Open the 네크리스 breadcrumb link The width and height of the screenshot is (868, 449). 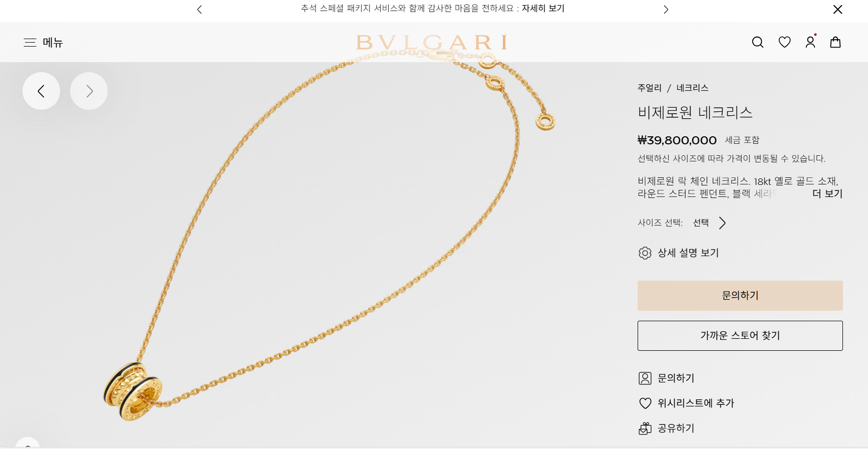coord(692,88)
